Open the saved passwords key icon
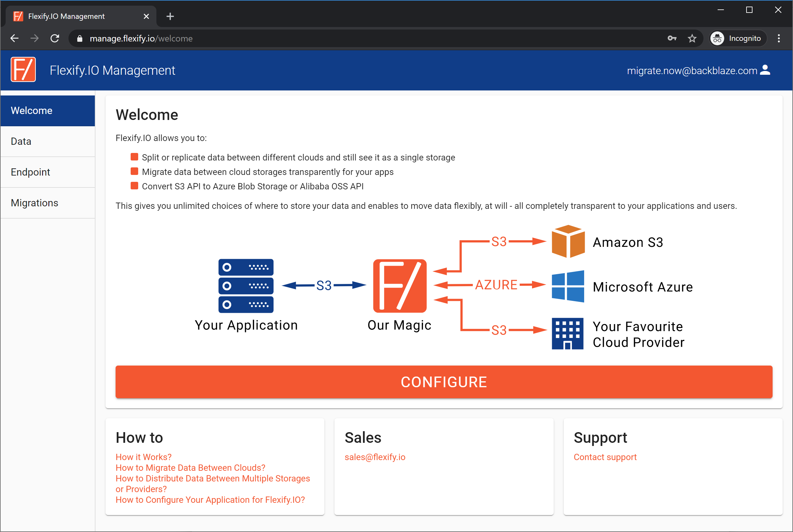793x532 pixels. click(x=672, y=38)
